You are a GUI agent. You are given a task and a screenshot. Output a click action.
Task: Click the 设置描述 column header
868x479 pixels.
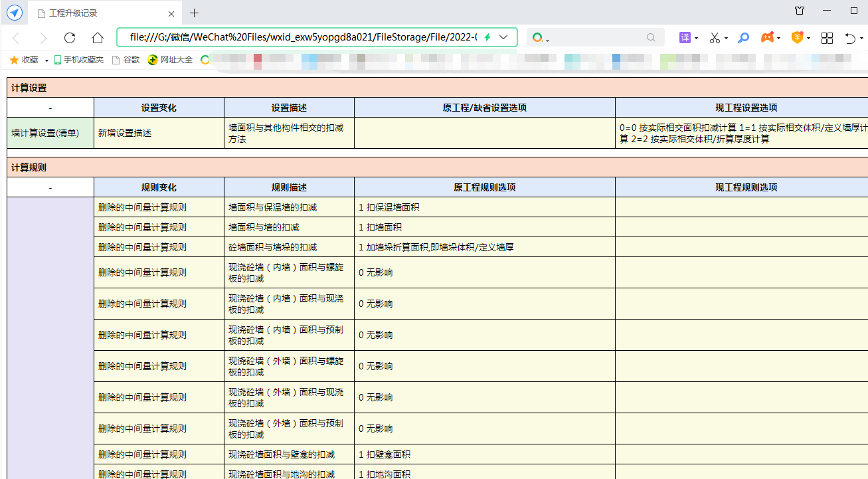point(289,108)
